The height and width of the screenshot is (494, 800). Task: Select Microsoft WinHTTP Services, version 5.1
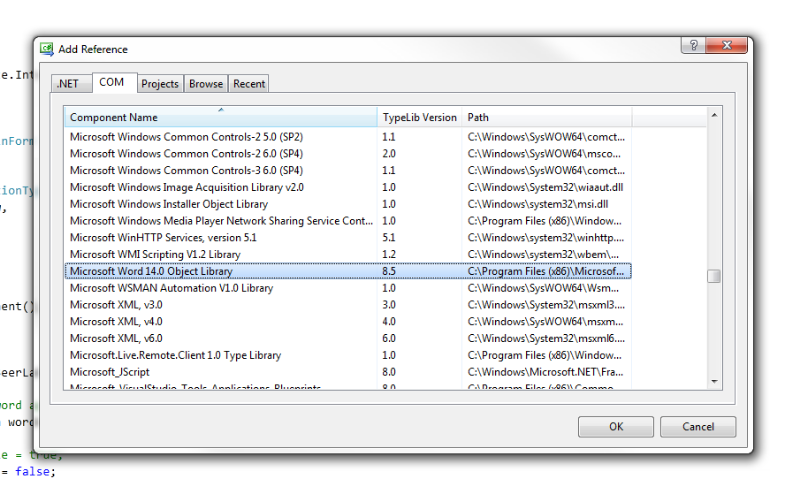point(163,237)
